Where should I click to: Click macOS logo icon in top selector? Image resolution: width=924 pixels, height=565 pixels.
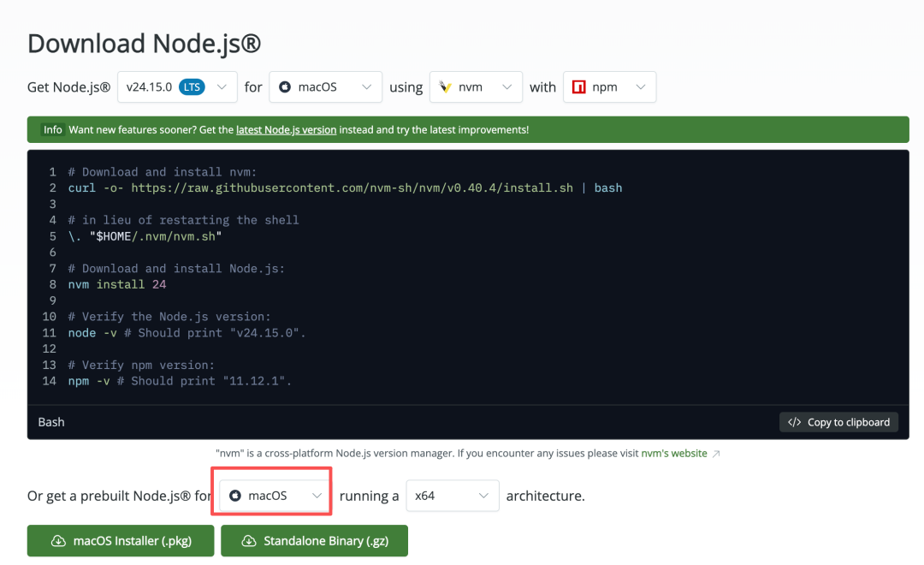[x=285, y=87]
